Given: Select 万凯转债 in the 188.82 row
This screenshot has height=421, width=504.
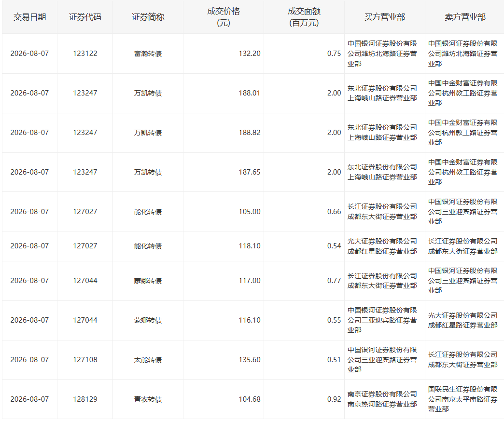Looking at the screenshot, I should point(148,133).
